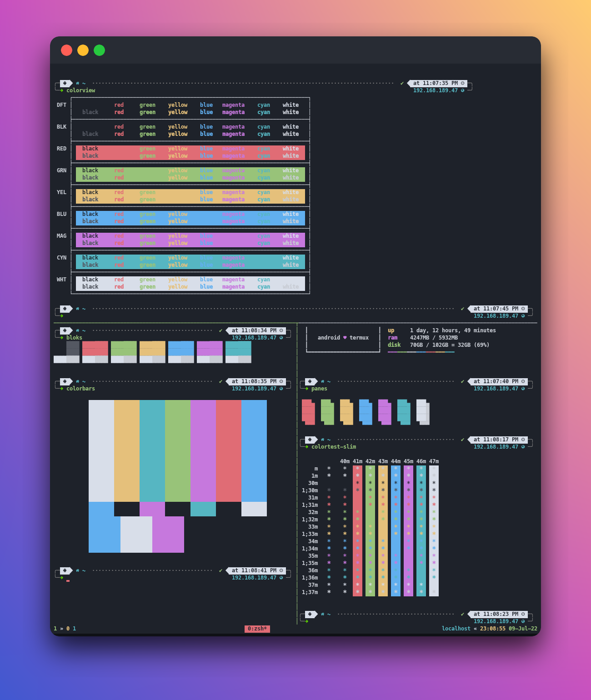
Task: Click the WHT row label in colorview
Action: coord(61,280)
